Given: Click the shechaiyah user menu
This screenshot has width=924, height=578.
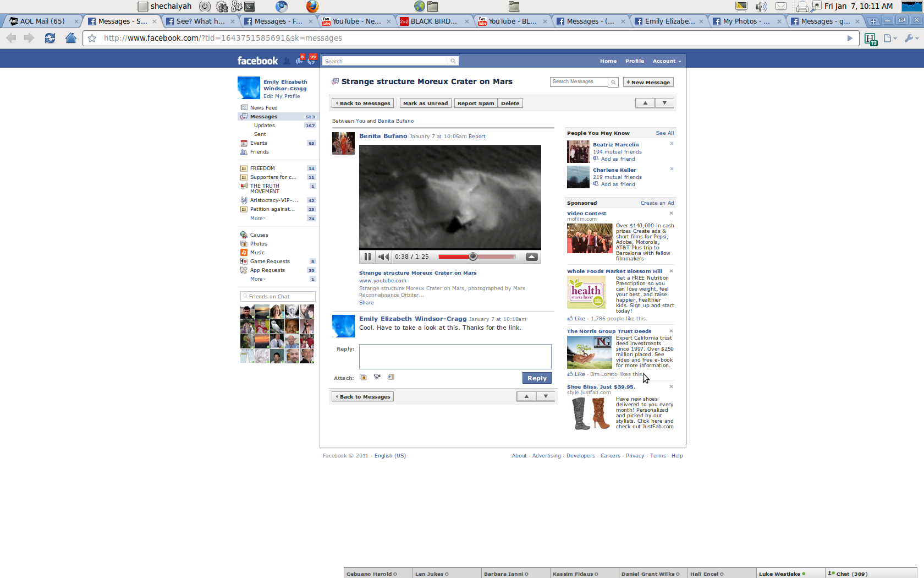Looking at the screenshot, I should 164,6.
